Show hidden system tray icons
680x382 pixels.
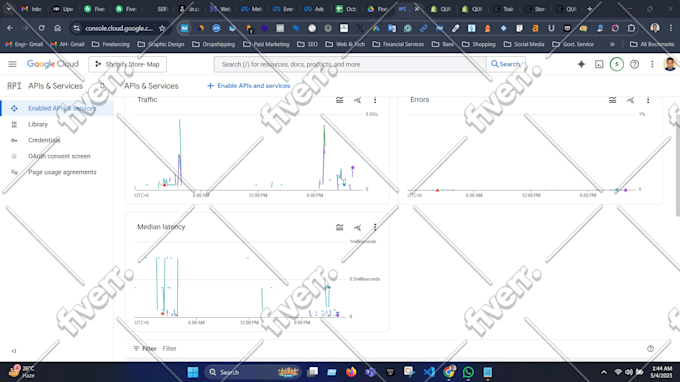click(604, 372)
